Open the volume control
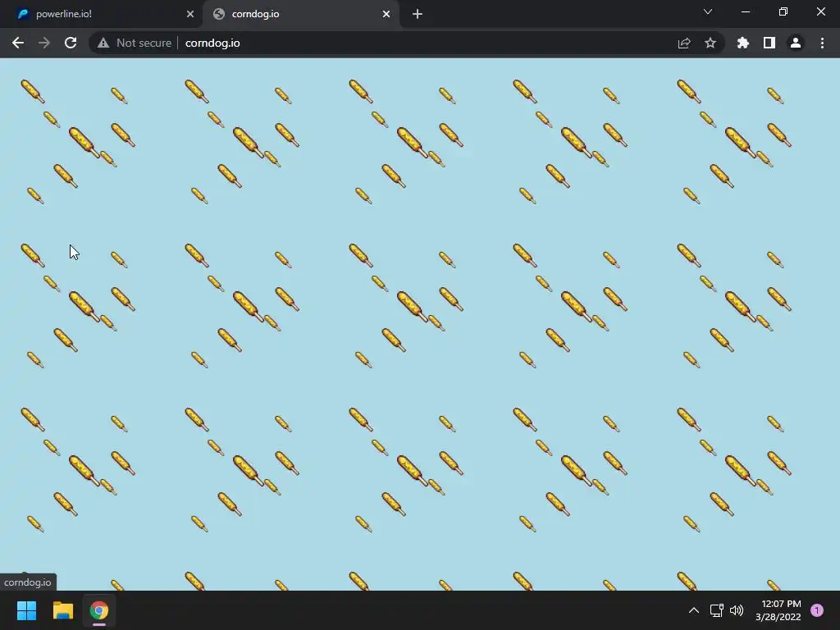Viewport: 840px width, 630px height. click(737, 610)
